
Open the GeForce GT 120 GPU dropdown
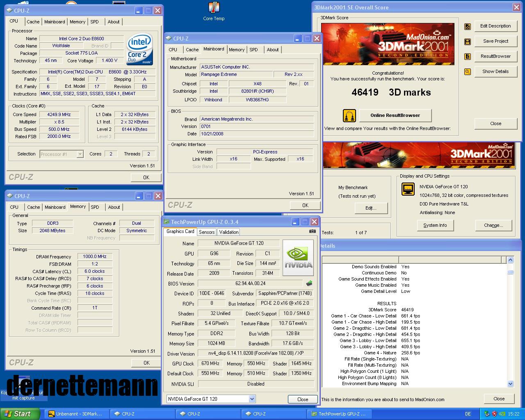pos(252,399)
